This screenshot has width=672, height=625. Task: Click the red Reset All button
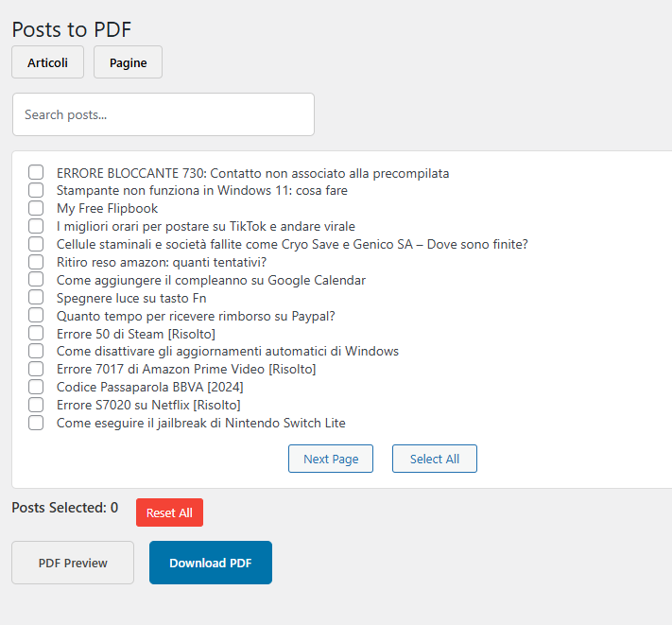click(x=169, y=512)
